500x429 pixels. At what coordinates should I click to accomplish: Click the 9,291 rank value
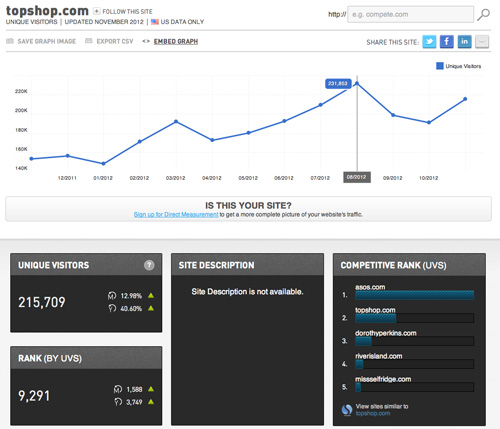(34, 396)
